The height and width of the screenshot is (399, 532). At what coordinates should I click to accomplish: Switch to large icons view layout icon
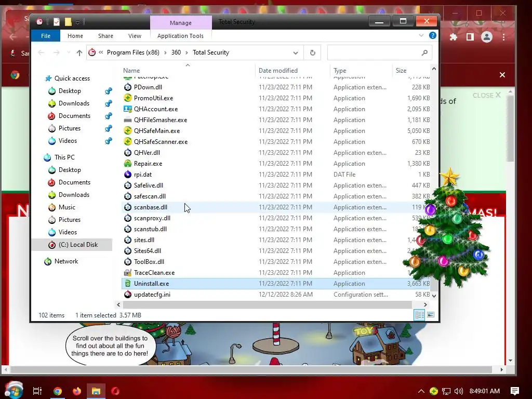pyautogui.click(x=431, y=315)
